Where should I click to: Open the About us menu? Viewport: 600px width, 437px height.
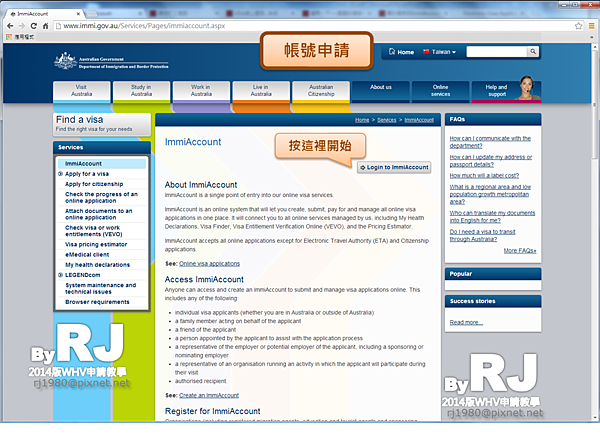click(x=381, y=91)
